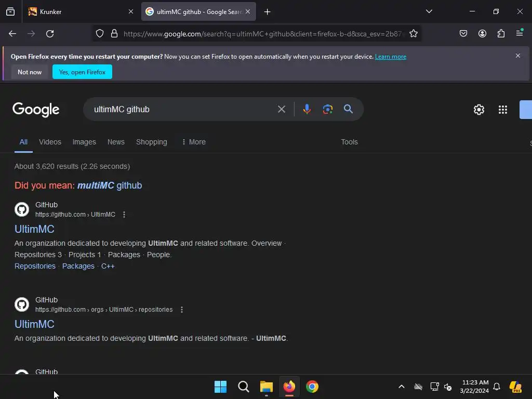Clear the search query text
The width and height of the screenshot is (532, 399).
click(x=281, y=109)
